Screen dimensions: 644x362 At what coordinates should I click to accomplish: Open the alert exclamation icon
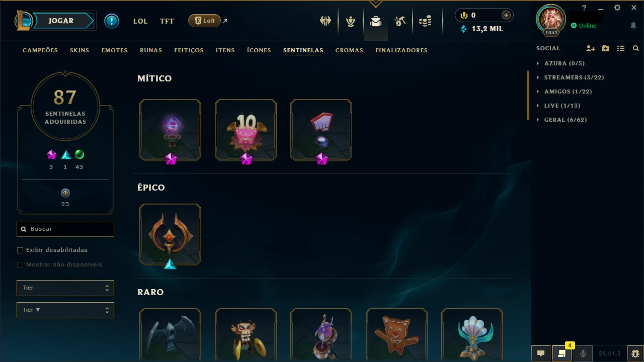112,21
